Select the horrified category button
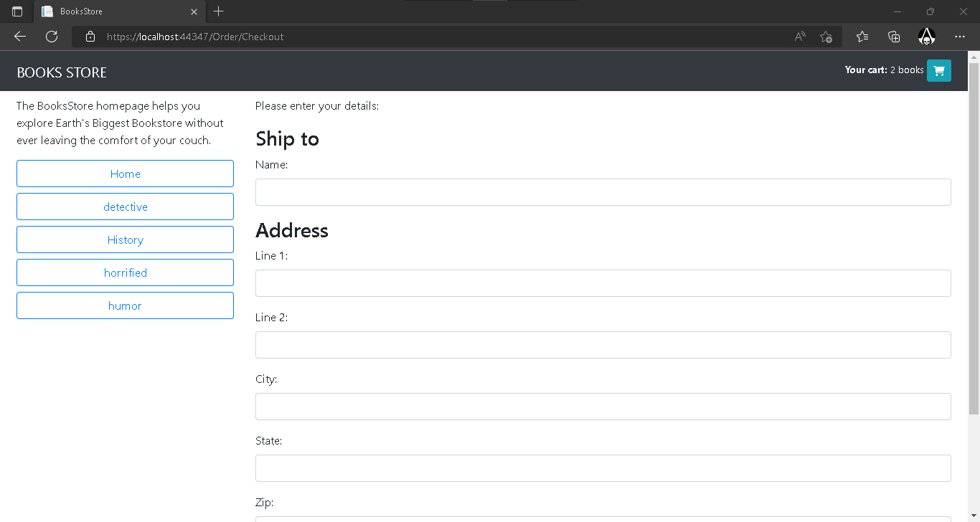Image resolution: width=980 pixels, height=522 pixels. point(125,272)
